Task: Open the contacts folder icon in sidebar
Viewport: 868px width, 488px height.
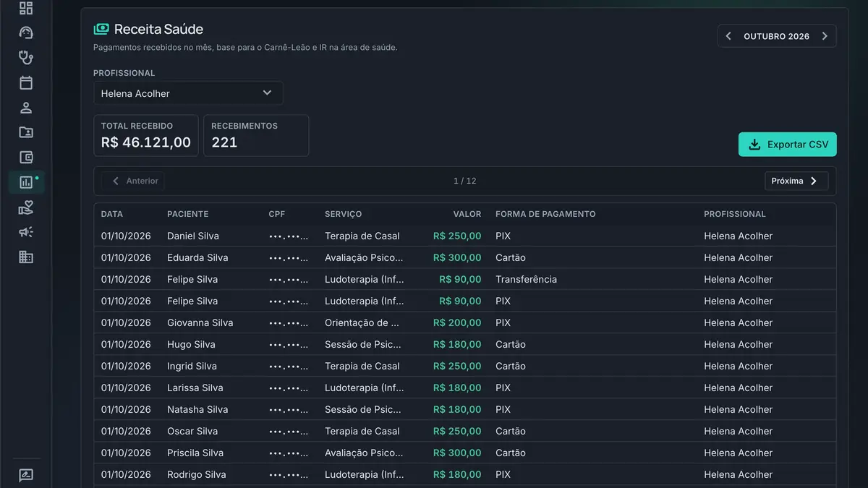Action: tap(26, 132)
